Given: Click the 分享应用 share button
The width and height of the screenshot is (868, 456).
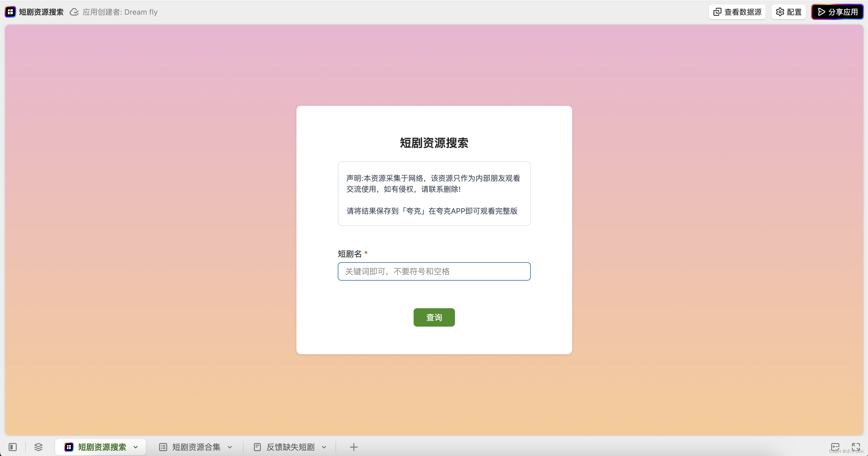Looking at the screenshot, I should click(837, 12).
